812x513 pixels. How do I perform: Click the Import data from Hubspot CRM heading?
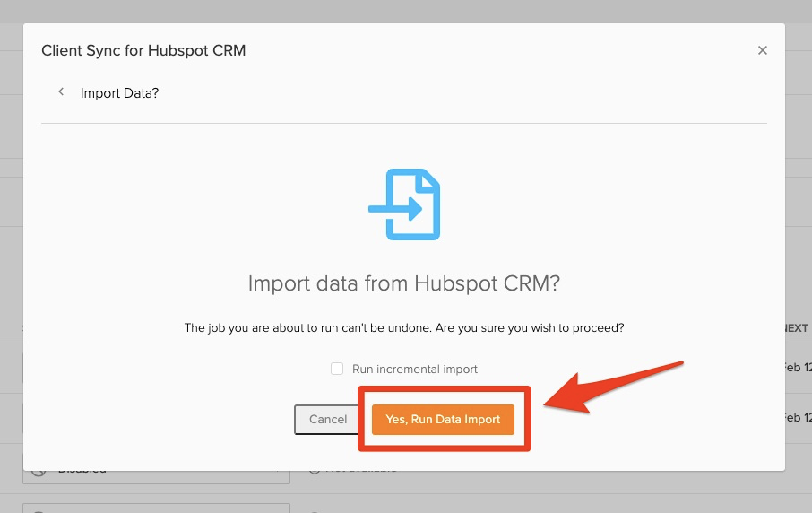coord(404,283)
